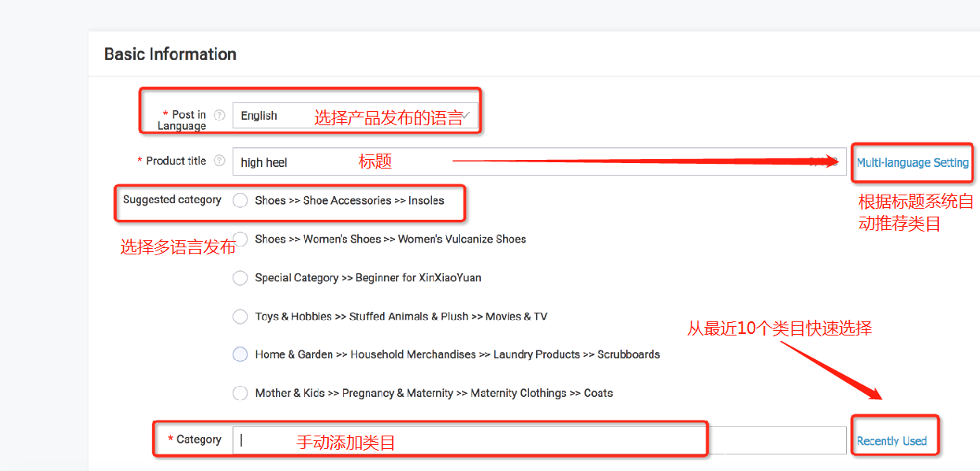Select Stuffed Animals & Plush >> Movies & TV
Screen dimensions: 980x471
[240, 316]
